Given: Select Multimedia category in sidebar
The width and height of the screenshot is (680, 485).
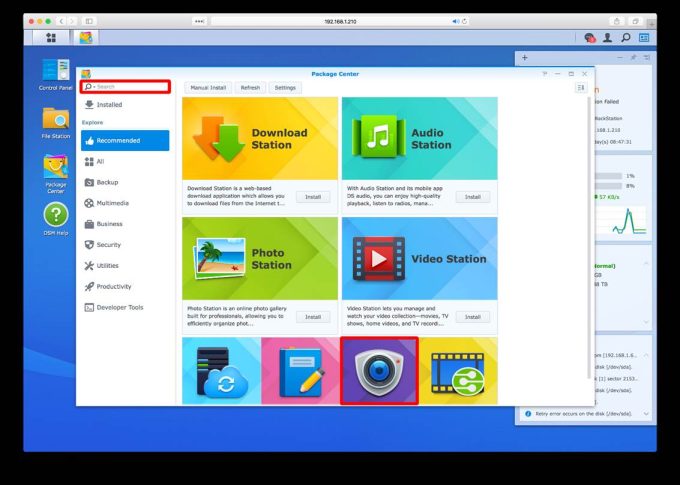Looking at the screenshot, I should [112, 203].
